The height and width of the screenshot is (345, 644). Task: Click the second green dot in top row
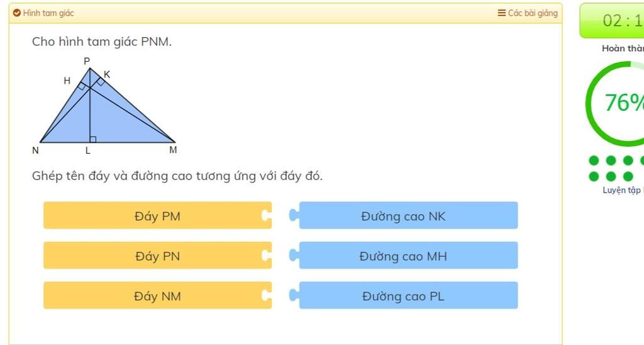coord(611,161)
